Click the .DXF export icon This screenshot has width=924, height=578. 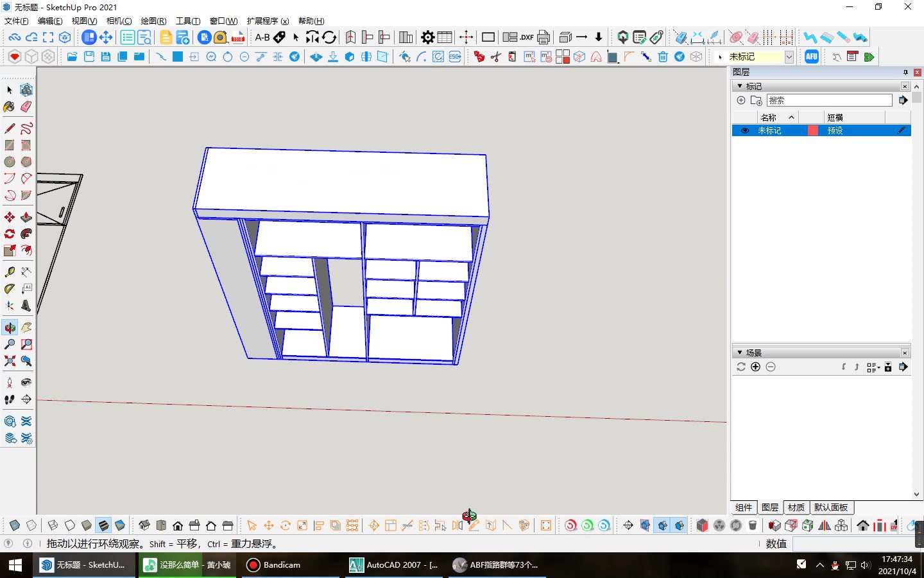[x=527, y=37]
